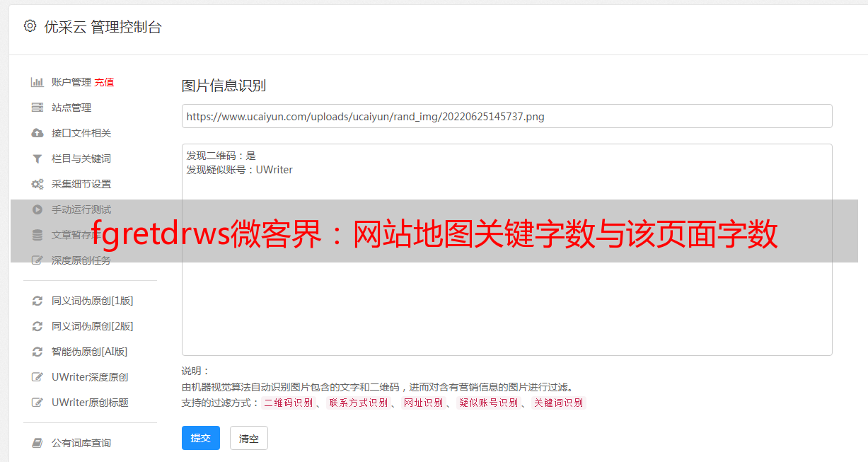Viewport: 868px width, 462px height.
Task: Click the 联系方式识别 tag
Action: (359, 403)
